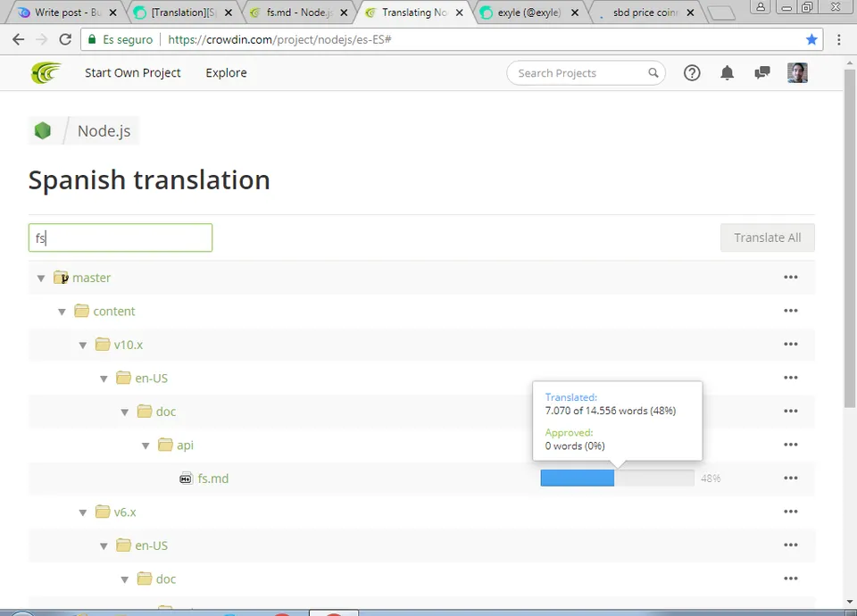Click the Explore link
Viewport: 857px width, 616px height.
coord(226,72)
